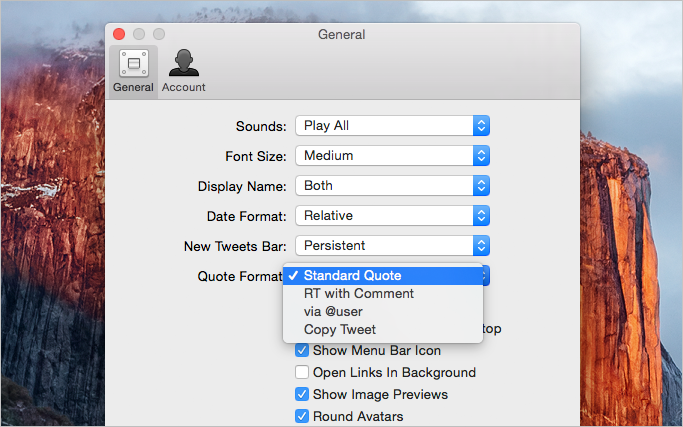Viewport: 683px width, 427px height.
Task: Click the General window title text
Action: 342,34
